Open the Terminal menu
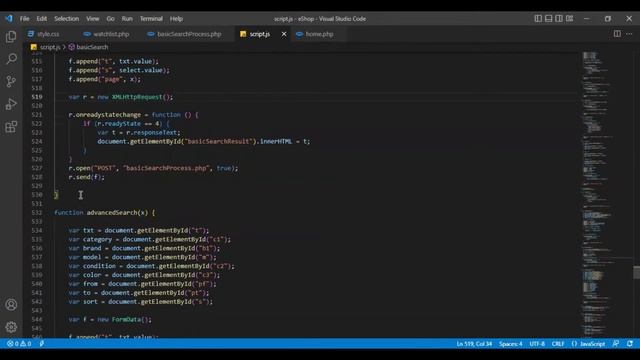This screenshot has height=360, width=640. point(151,19)
